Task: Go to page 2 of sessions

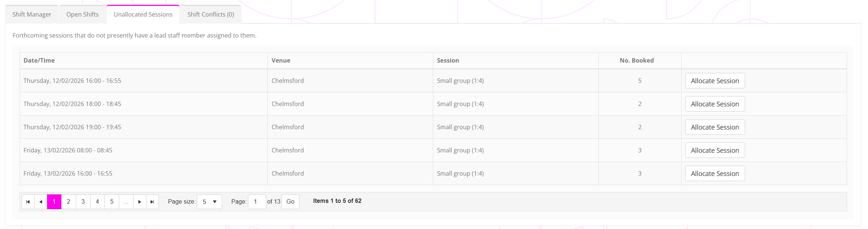Action: pyautogui.click(x=68, y=202)
